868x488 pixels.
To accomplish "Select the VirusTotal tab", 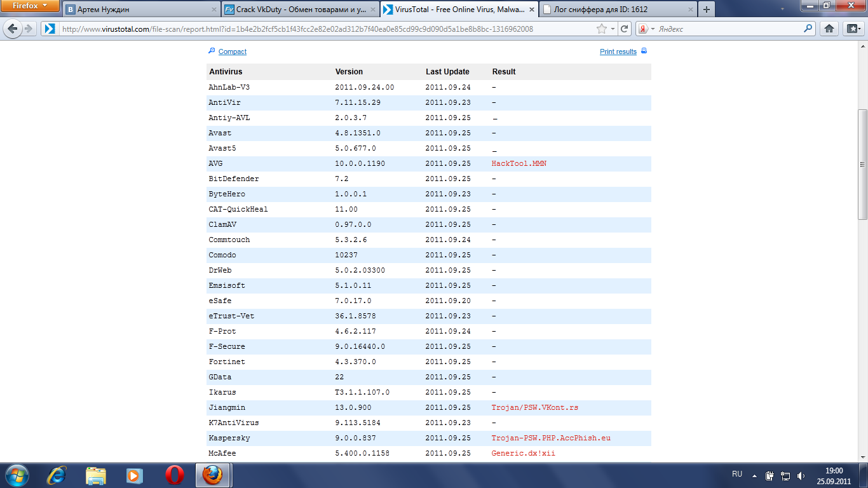I will 459,10.
